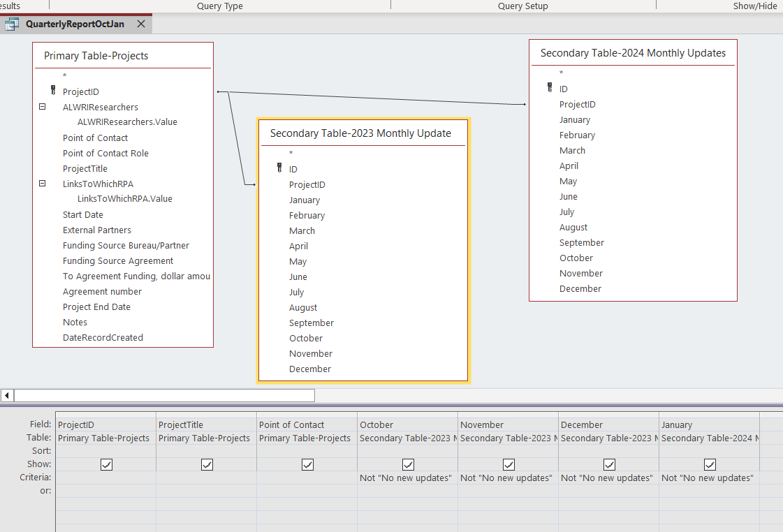Select January in the 2024 Monthly Updates table
The width and height of the screenshot is (783, 532).
pyautogui.click(x=575, y=120)
